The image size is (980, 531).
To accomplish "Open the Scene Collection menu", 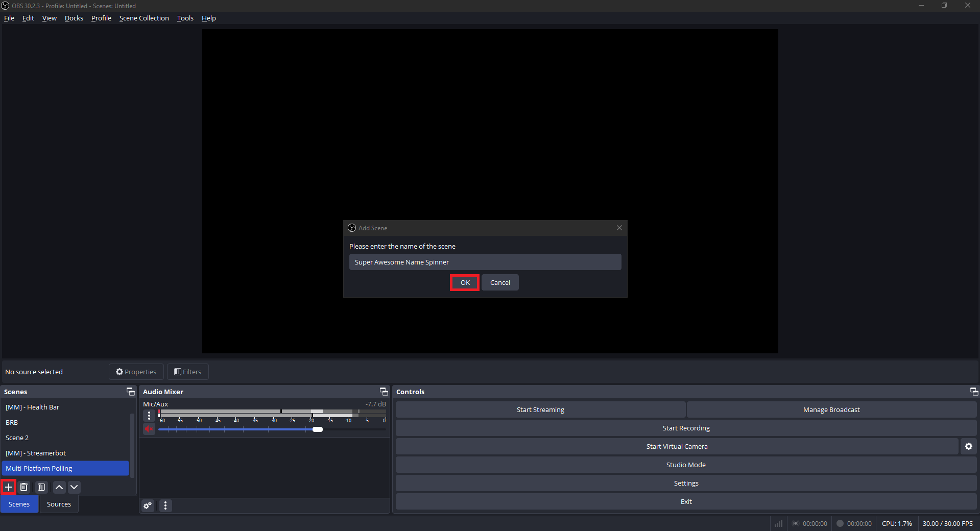I will [144, 18].
